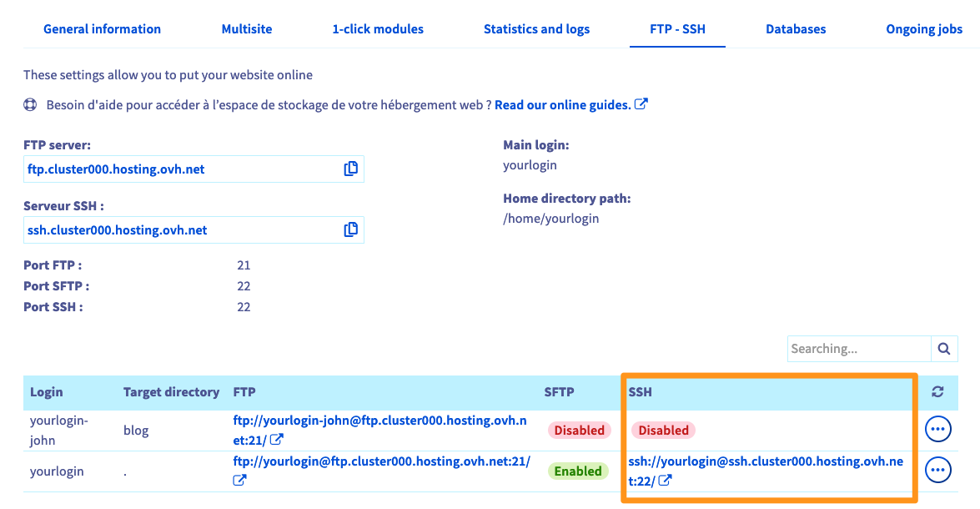Click the FTP server: label
The width and height of the screenshot is (980, 509).
57,144
